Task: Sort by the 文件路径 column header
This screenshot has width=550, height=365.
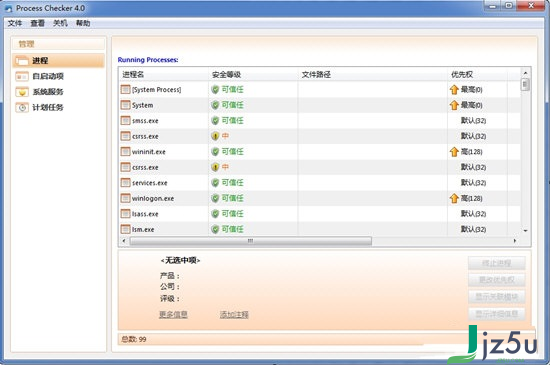Action: click(373, 74)
